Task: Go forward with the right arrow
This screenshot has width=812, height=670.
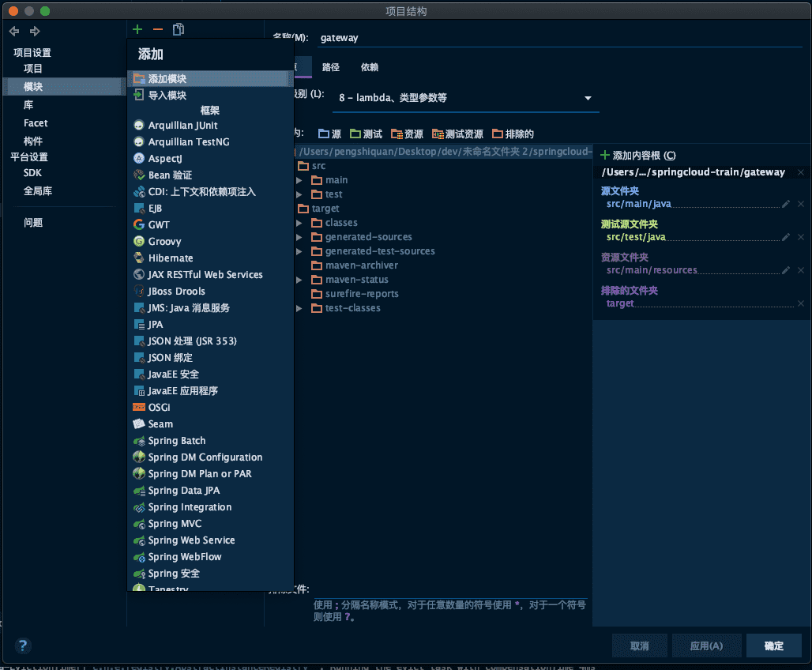Action: pos(35,32)
